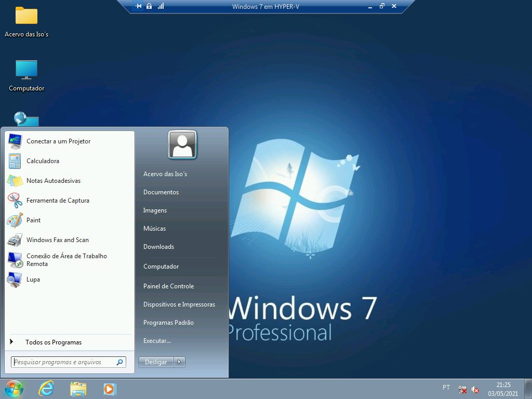This screenshot has height=399, width=532.
Task: Minimize the Hyper-V connection bar window
Action: point(370,6)
